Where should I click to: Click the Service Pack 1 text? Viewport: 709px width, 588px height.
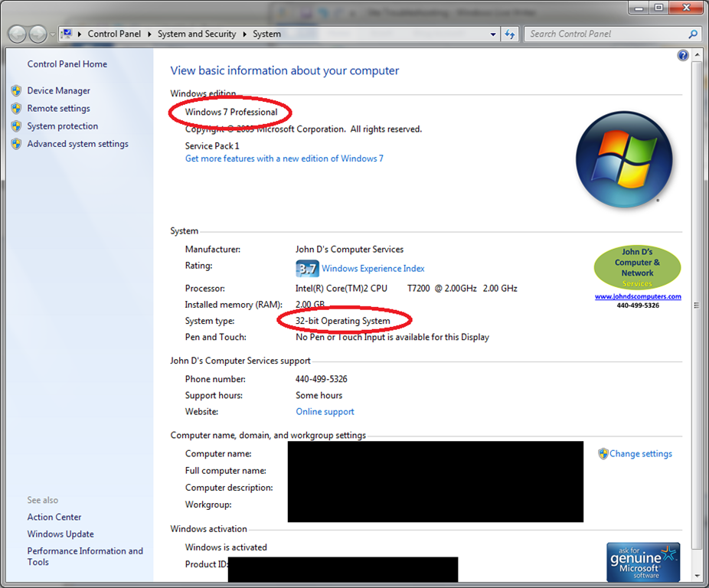[212, 146]
